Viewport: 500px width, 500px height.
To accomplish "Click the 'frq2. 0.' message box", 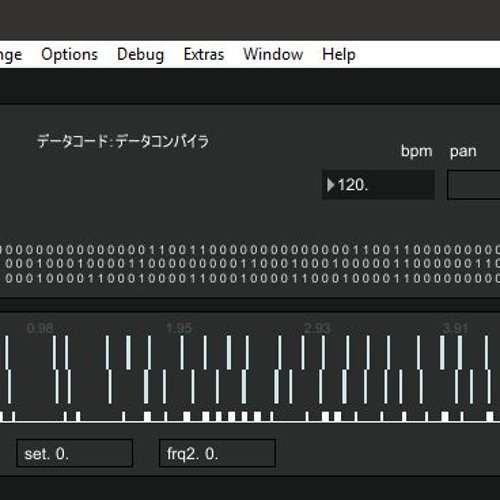I will point(217,453).
